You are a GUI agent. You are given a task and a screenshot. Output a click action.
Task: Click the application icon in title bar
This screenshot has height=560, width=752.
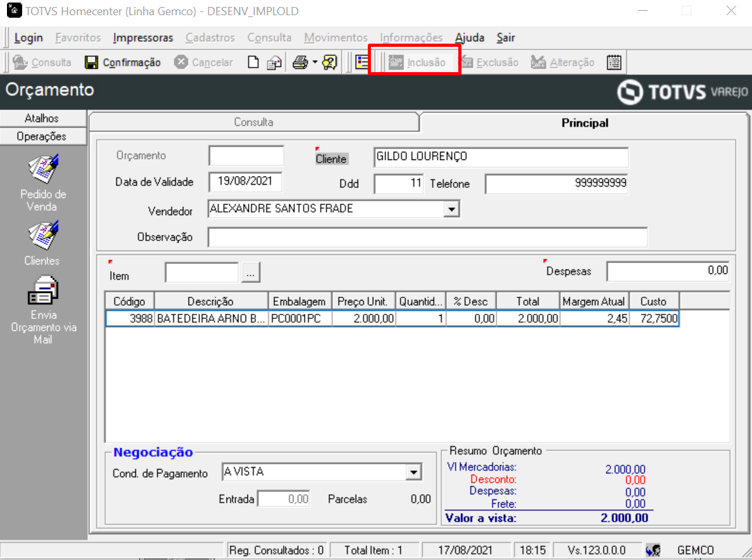point(14,10)
